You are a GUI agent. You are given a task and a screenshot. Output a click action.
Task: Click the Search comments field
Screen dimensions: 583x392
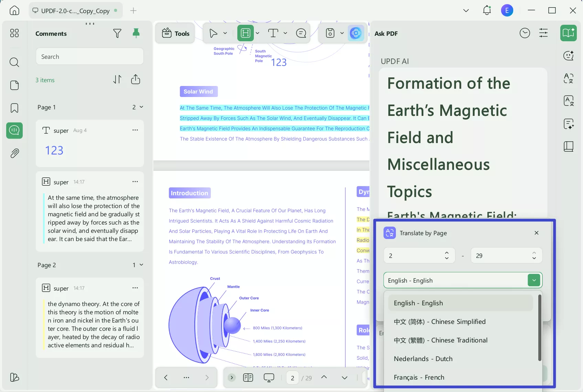pos(90,56)
